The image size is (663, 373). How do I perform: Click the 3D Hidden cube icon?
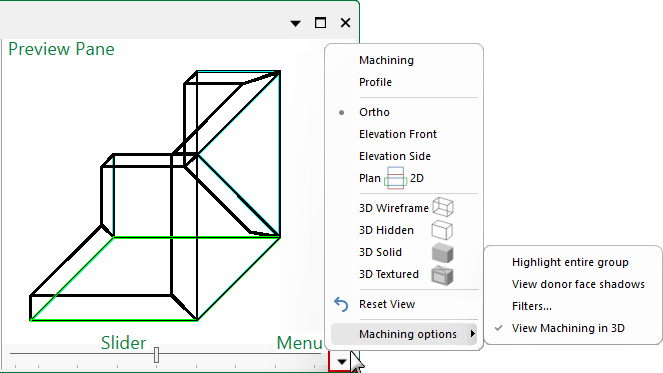(x=442, y=230)
